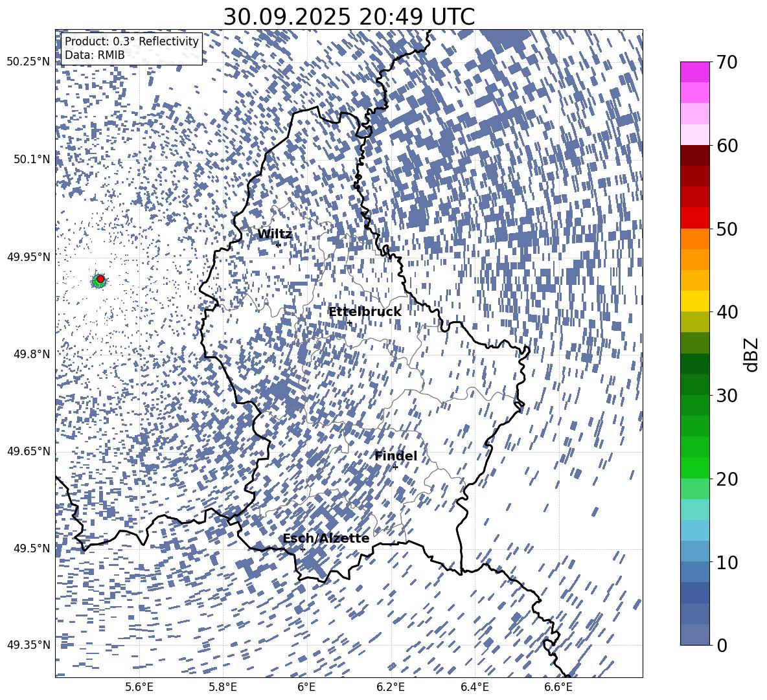
Task: Click the magenta top colorbar segment
Action: [694, 72]
